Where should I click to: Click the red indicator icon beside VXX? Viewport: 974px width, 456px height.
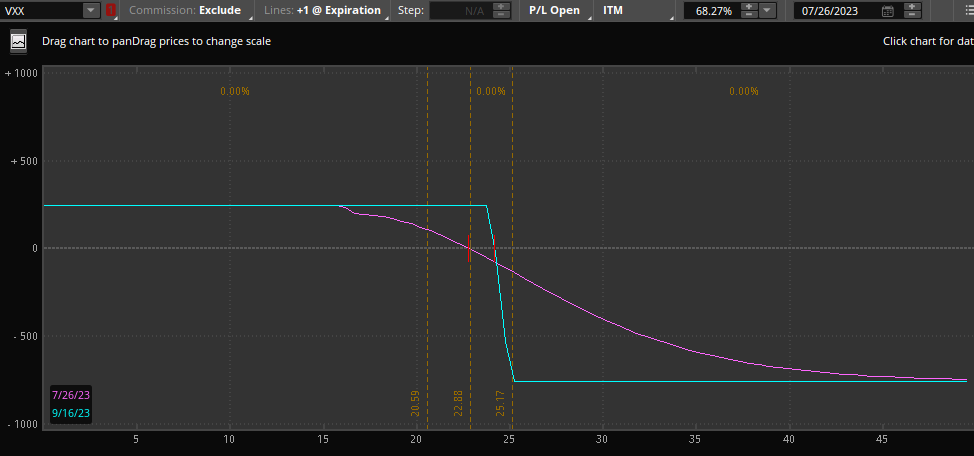pos(110,10)
